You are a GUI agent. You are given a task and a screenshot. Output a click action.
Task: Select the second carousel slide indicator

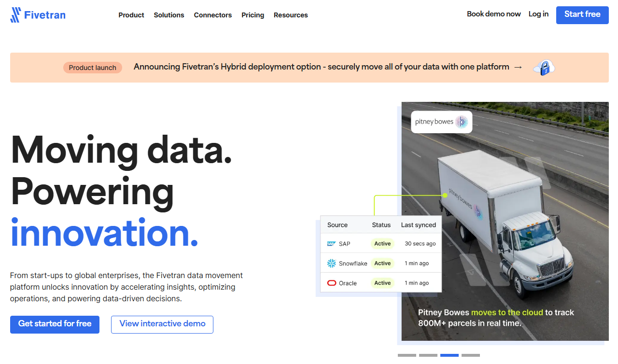[x=428, y=355]
